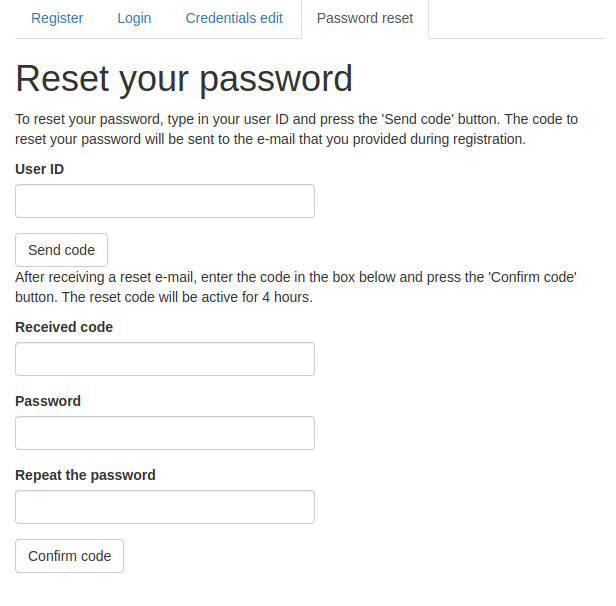The image size is (616, 606).
Task: Select the Password reset tab
Action: click(x=364, y=18)
